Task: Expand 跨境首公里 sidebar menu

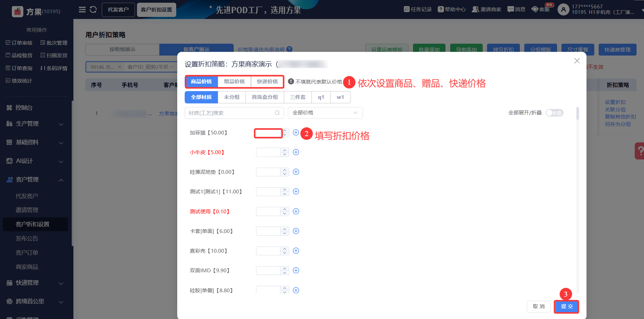Action: [x=35, y=302]
